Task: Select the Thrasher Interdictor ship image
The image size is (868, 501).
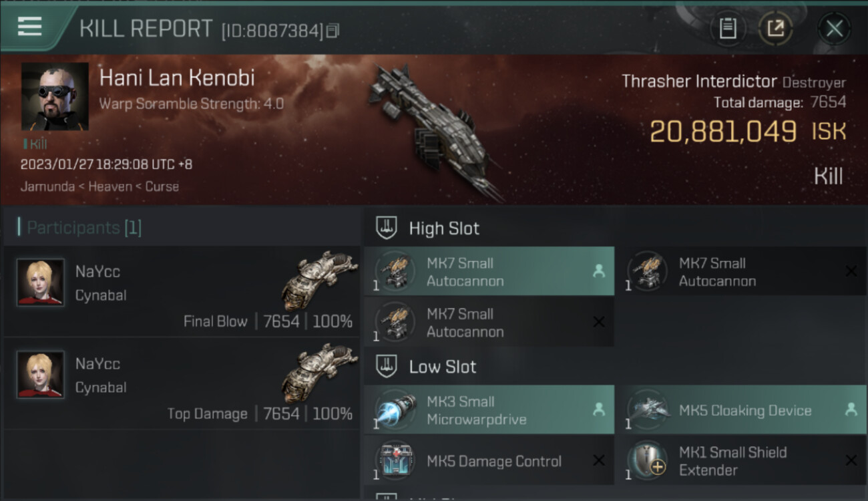Action: [435, 130]
